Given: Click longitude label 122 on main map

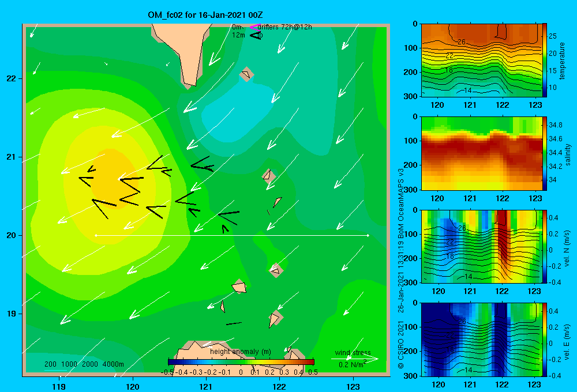Looking at the screenshot, I should point(279,386).
